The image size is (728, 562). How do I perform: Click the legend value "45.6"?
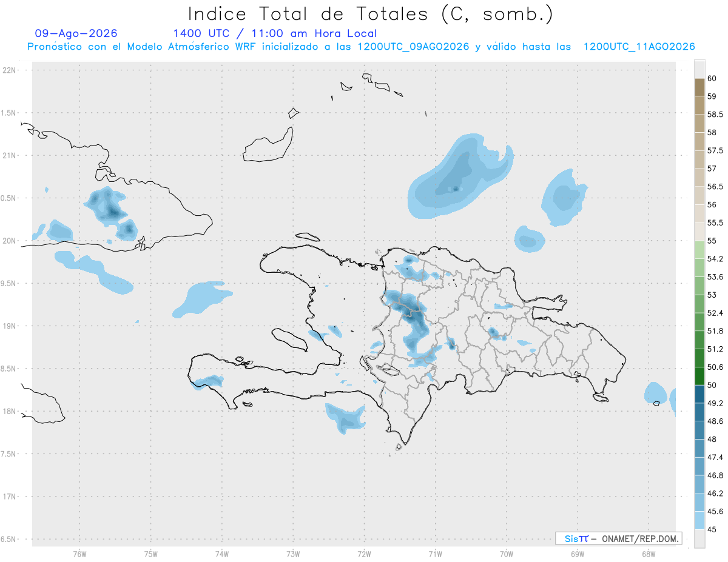tap(715, 511)
